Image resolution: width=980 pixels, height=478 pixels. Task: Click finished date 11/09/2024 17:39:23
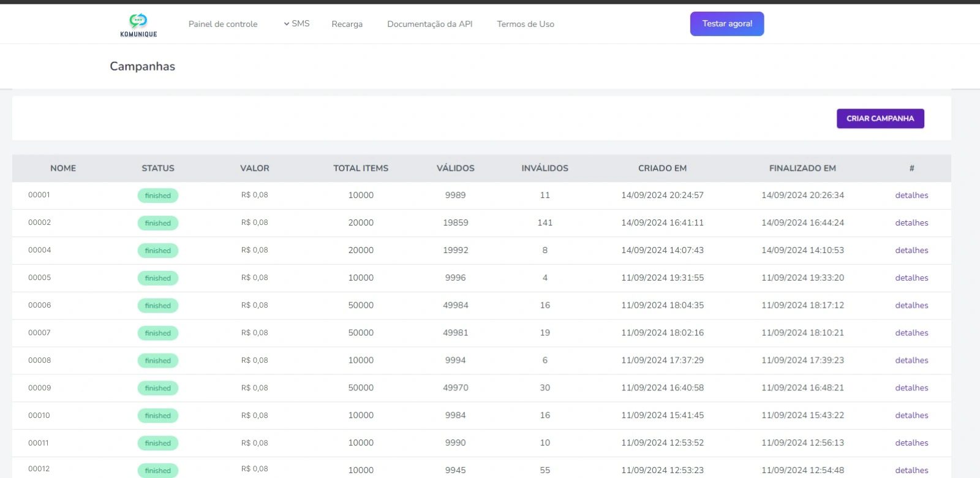point(802,360)
